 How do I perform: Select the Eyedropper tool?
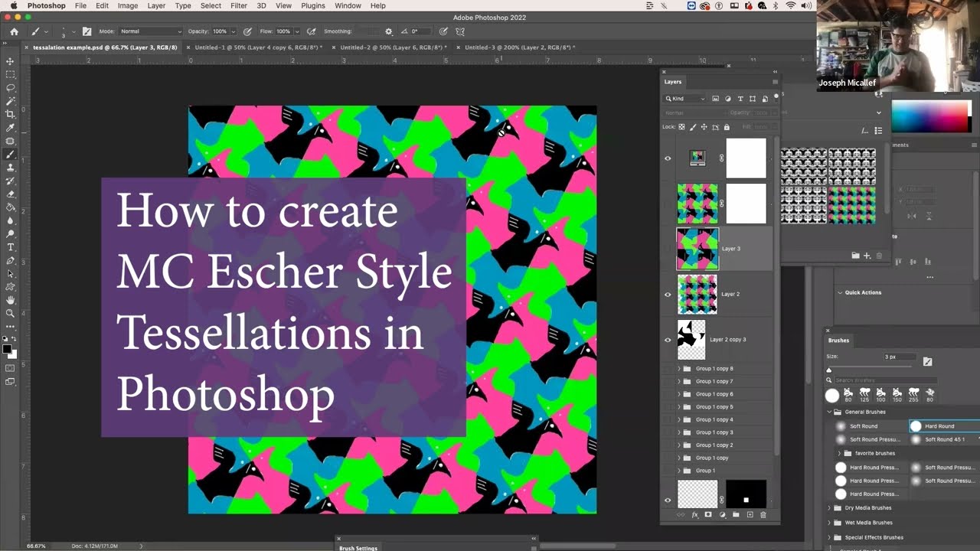coord(10,128)
